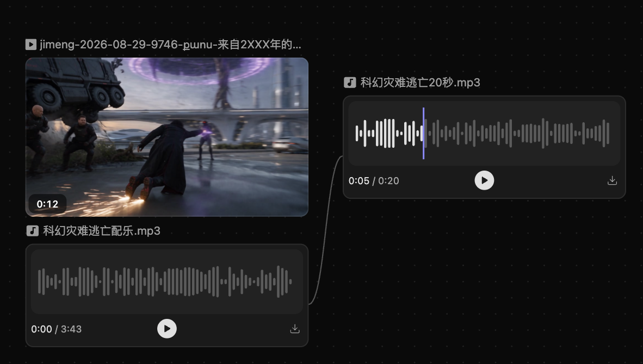Select the jimeng-2026-08-29 video title
The image size is (643, 364).
(171, 44)
